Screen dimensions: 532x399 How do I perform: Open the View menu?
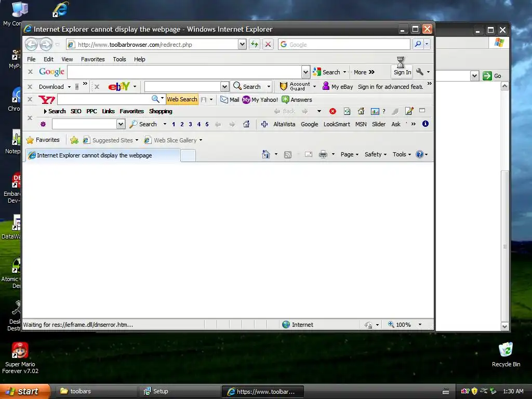67,59
